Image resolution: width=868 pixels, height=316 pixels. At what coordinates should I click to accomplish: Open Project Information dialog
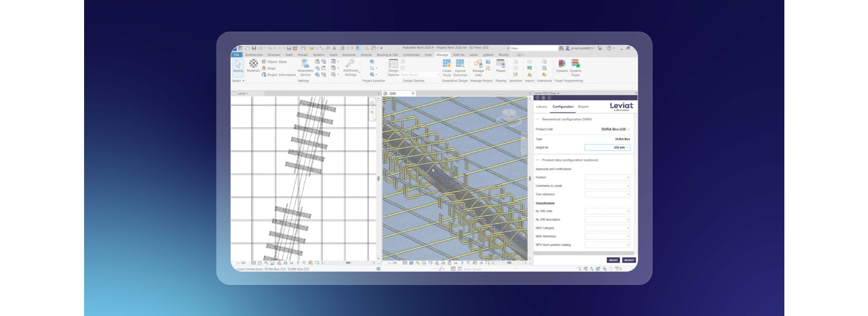(278, 75)
